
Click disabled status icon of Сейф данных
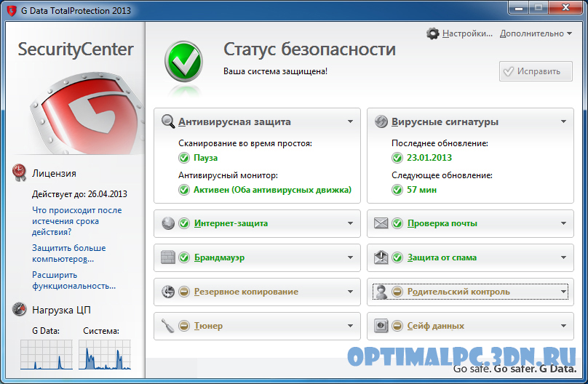[x=397, y=326]
